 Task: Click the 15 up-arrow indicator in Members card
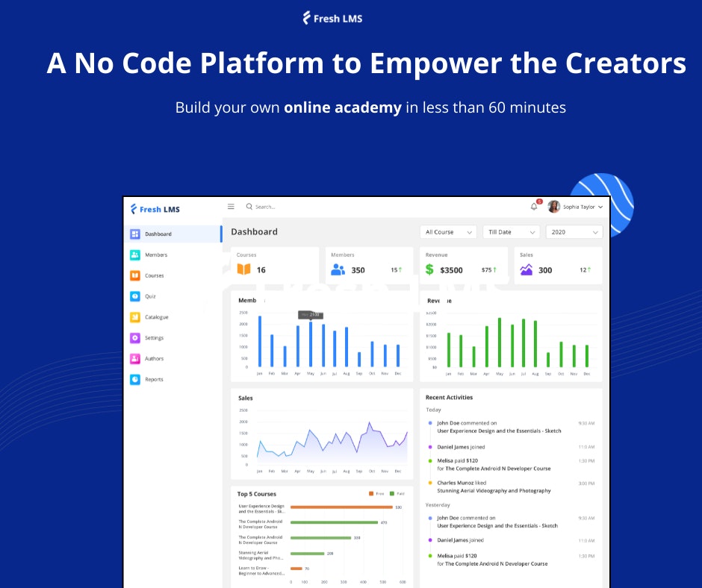[x=397, y=270]
